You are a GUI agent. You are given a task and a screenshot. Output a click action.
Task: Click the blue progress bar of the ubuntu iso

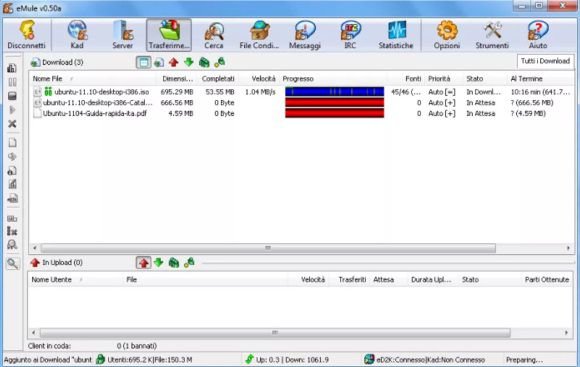point(334,91)
